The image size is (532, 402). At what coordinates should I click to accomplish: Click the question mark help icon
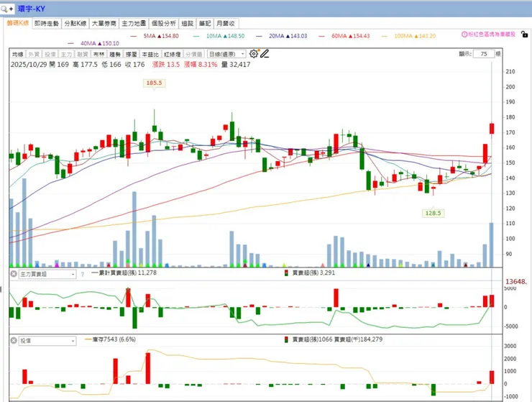pos(83,274)
